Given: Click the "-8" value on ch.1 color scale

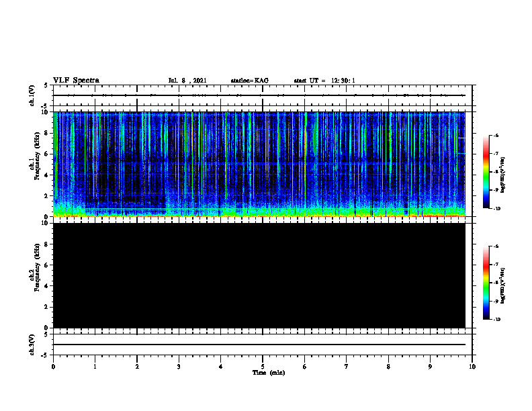Looking at the screenshot, I should (495, 172).
